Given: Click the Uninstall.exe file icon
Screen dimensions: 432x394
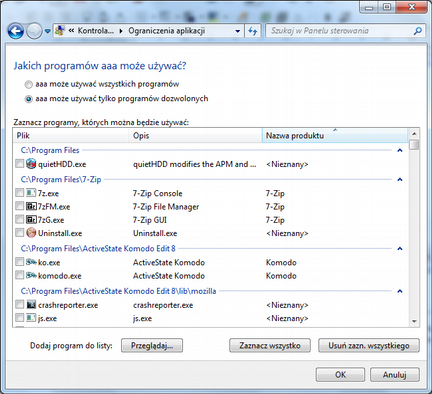Looking at the screenshot, I should pyautogui.click(x=31, y=233).
